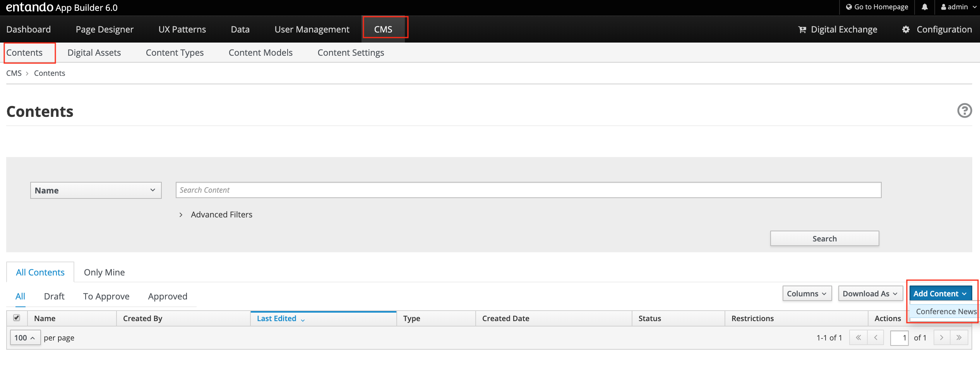
Task: Go to the next page arrow
Action: (x=942, y=337)
